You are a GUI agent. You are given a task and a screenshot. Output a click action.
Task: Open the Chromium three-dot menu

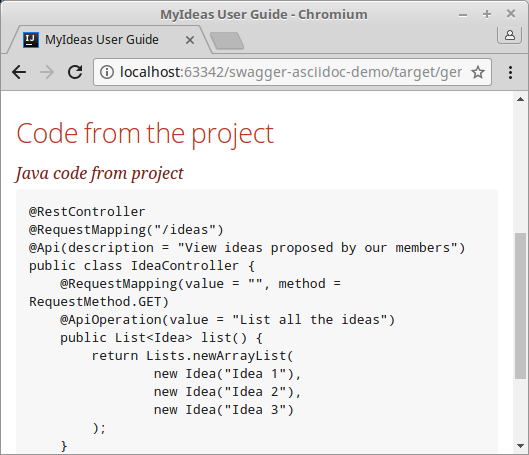click(510, 73)
